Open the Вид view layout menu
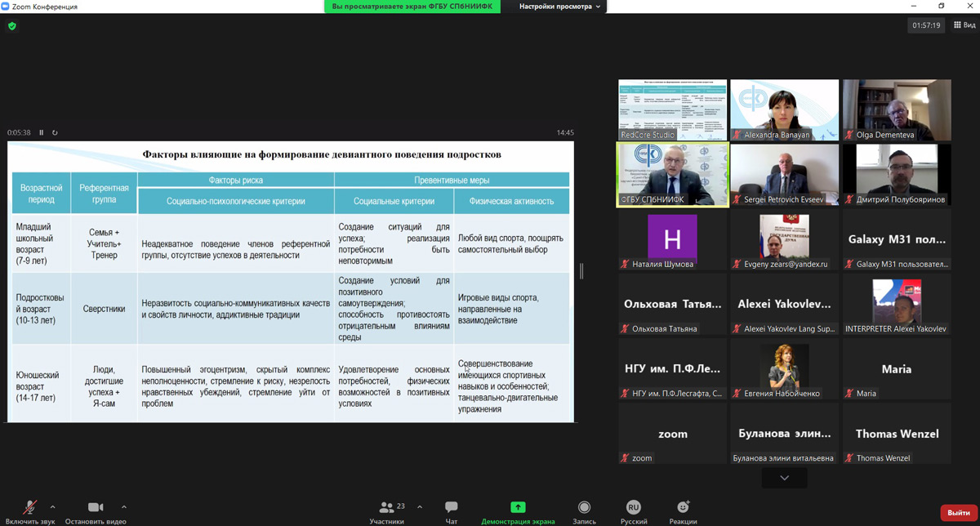This screenshot has height=526, width=980. click(964, 25)
